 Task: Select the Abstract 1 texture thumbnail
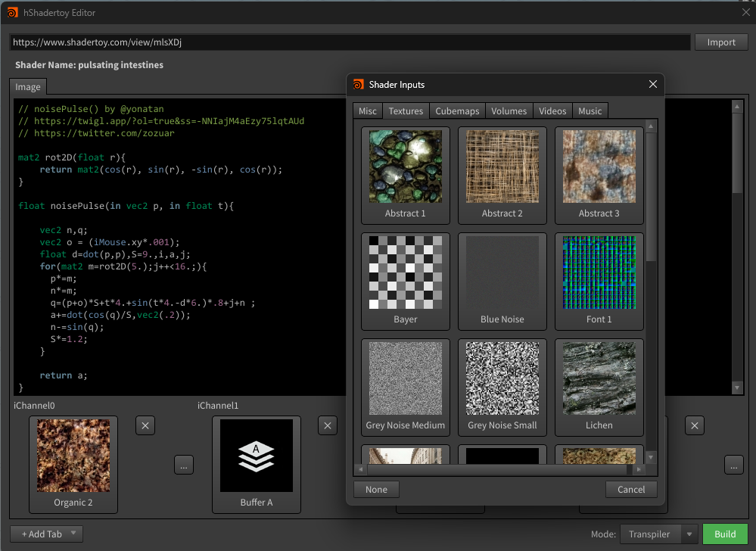[406, 176]
